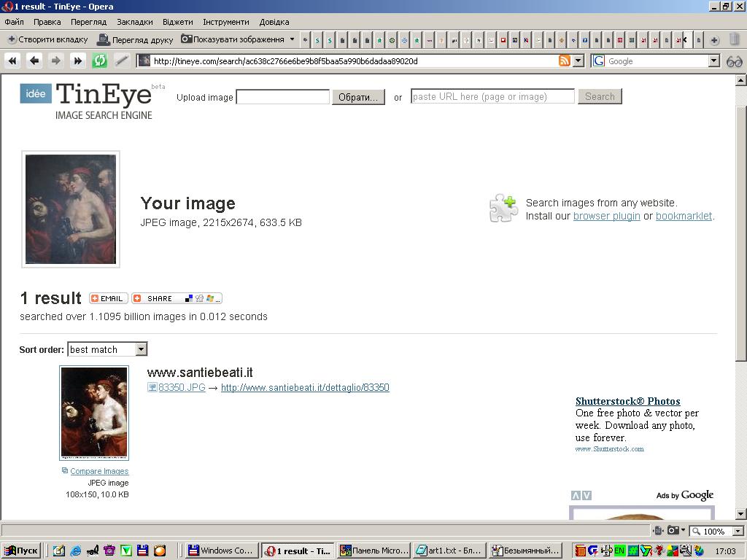Click the browser plugin link

[x=606, y=216]
